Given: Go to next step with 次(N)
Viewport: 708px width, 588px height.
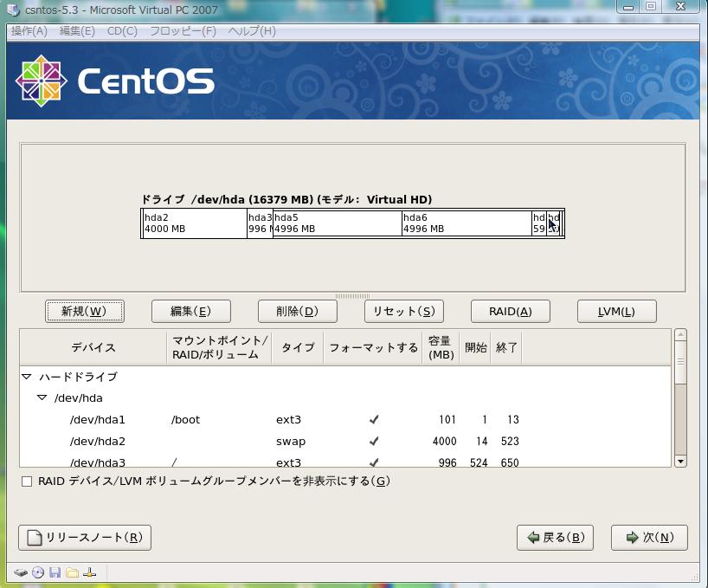Looking at the screenshot, I should tap(649, 538).
